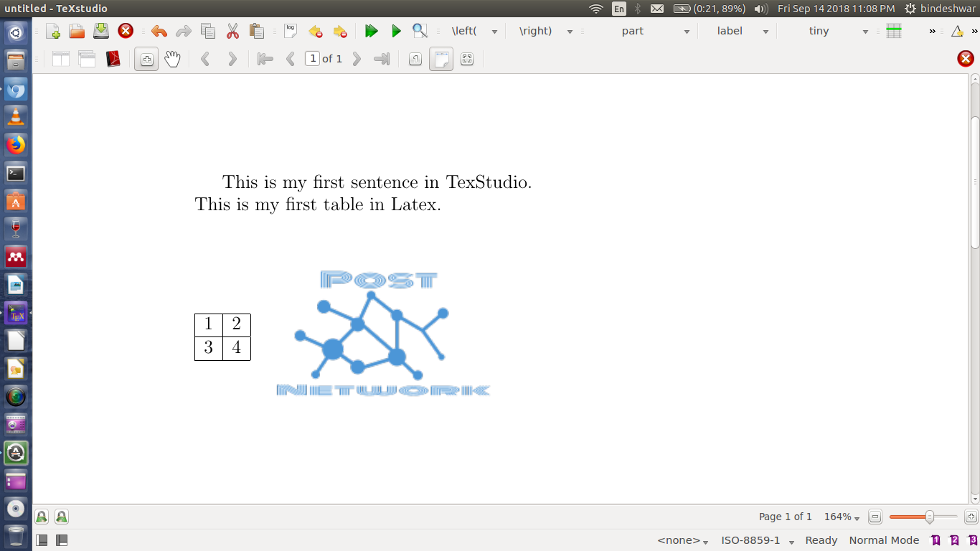This screenshot has width=980, height=551.
Task: Open Firefox from the Ubuntu dock
Action: (x=16, y=145)
